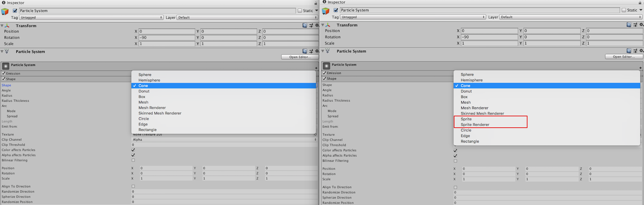The width and height of the screenshot is (644, 205).
Task: Click left Open Editor button
Action: [x=300, y=57]
